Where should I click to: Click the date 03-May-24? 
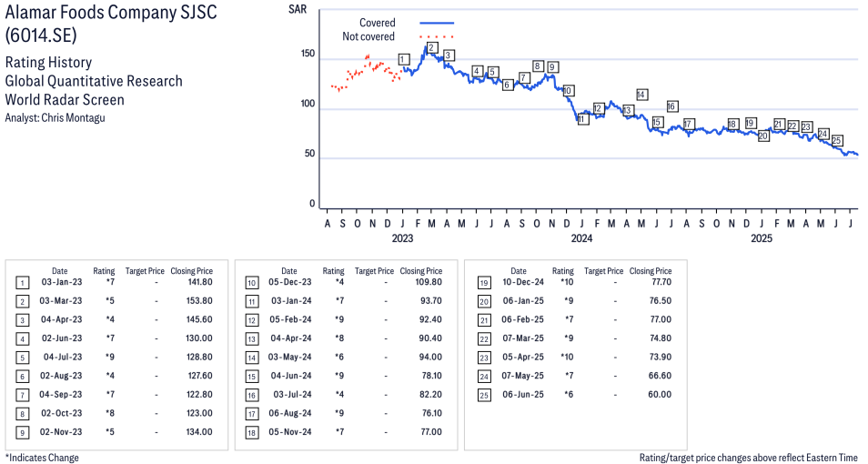coord(290,358)
